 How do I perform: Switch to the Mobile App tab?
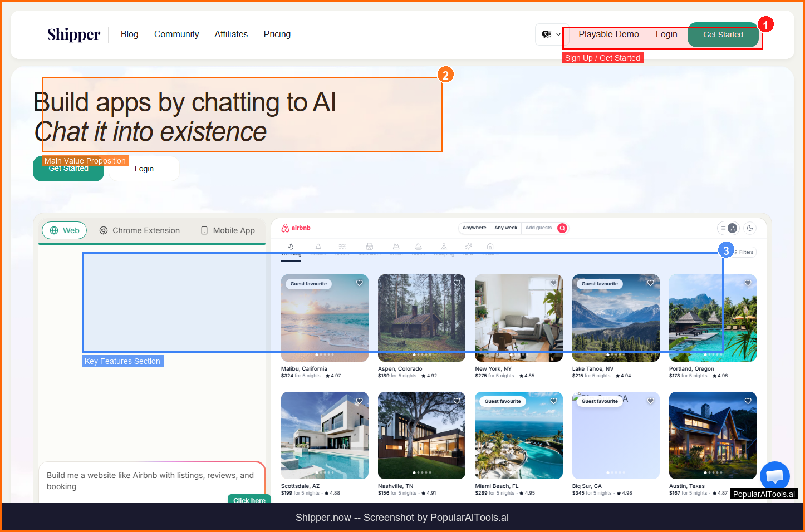228,230
